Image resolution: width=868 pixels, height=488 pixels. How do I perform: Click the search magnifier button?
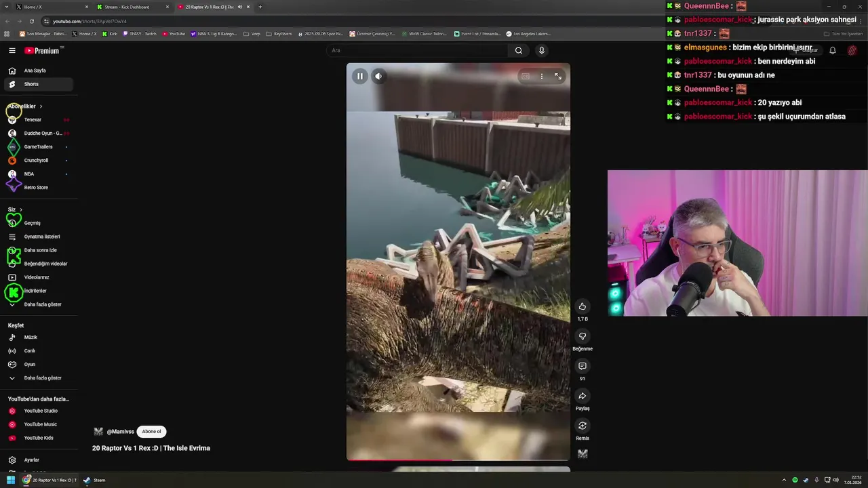click(519, 50)
